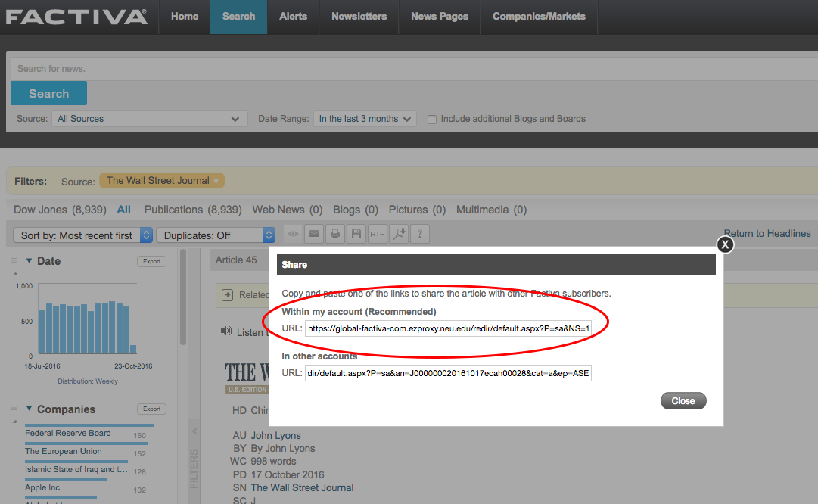Click Distribution: Weekly label

(88, 381)
